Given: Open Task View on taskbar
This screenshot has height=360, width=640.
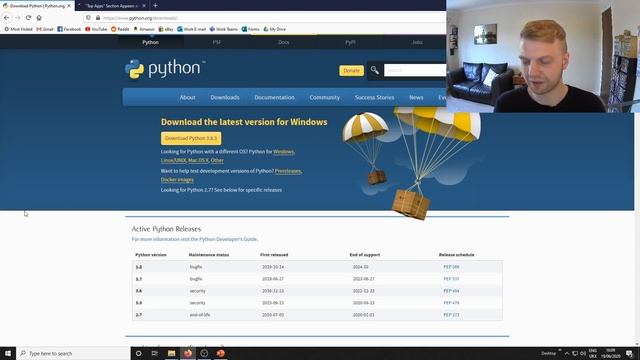Looking at the screenshot, I should 154,353.
